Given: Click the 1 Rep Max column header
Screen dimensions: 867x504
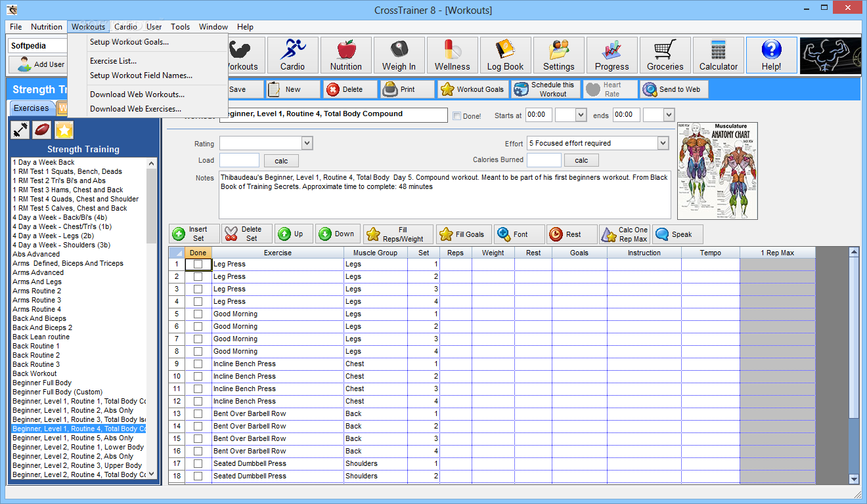Looking at the screenshot, I should (778, 253).
